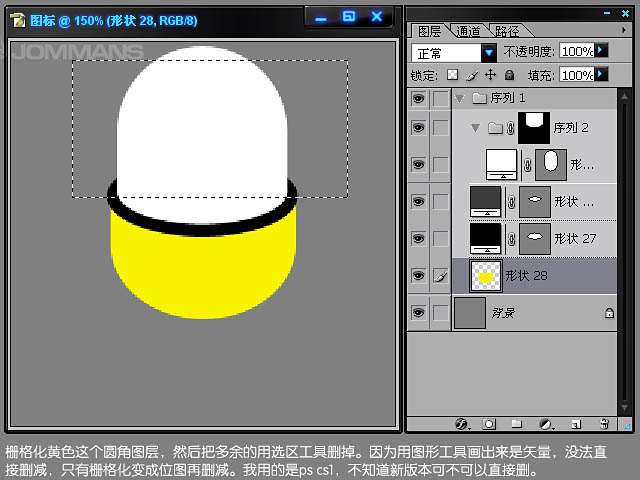Select the 背景 layer thumbnail
Viewport: 640px width, 480px height.
tap(470, 313)
